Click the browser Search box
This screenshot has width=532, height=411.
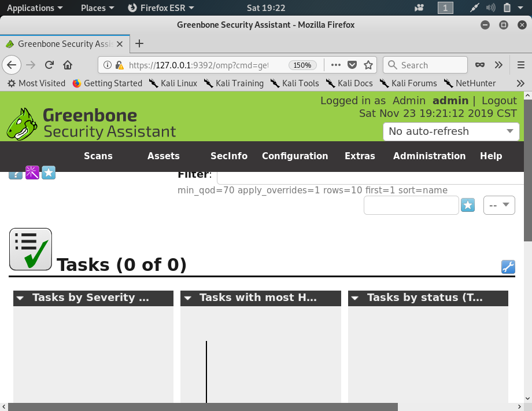click(x=425, y=65)
